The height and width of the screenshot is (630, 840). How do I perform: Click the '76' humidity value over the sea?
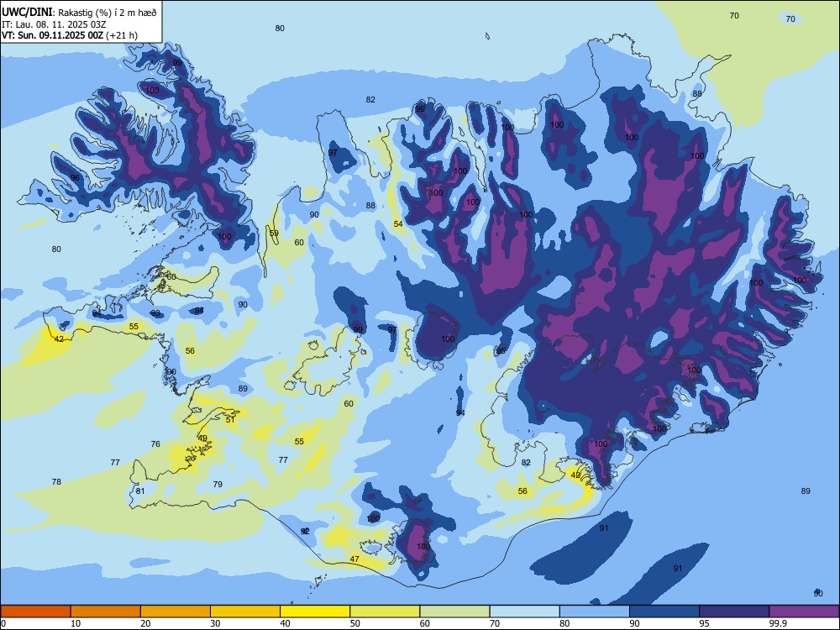(155, 444)
